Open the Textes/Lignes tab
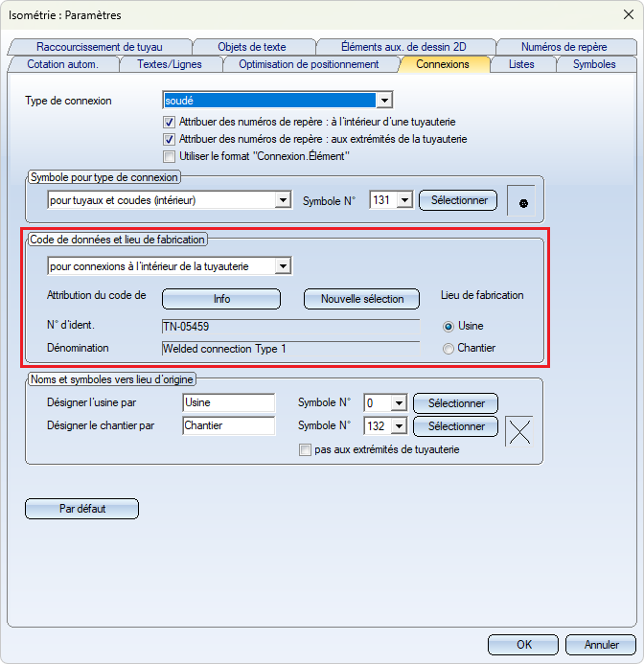Viewport: 644px width, 664px height. pos(170,64)
